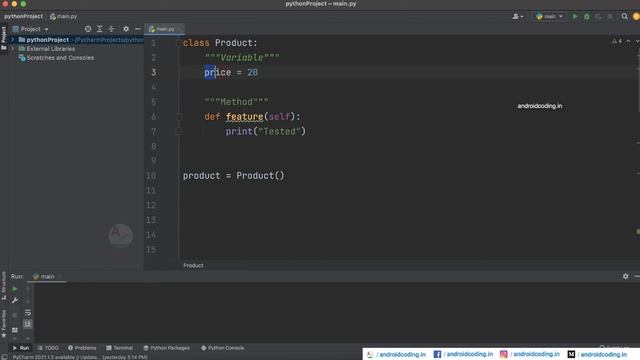
Task: Start debugging with the green bug icon
Action: tap(587, 17)
